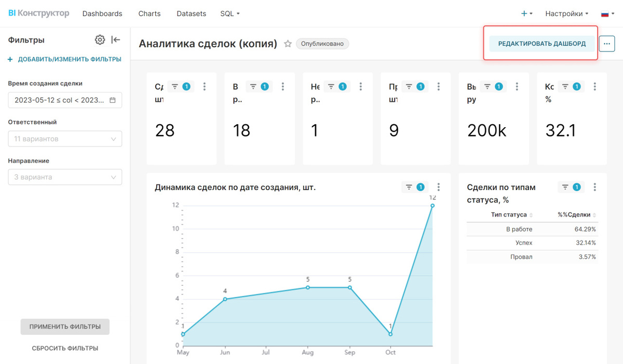The height and width of the screenshot is (364, 623).
Task: Open the SQL dropdown menu
Action: [230, 14]
